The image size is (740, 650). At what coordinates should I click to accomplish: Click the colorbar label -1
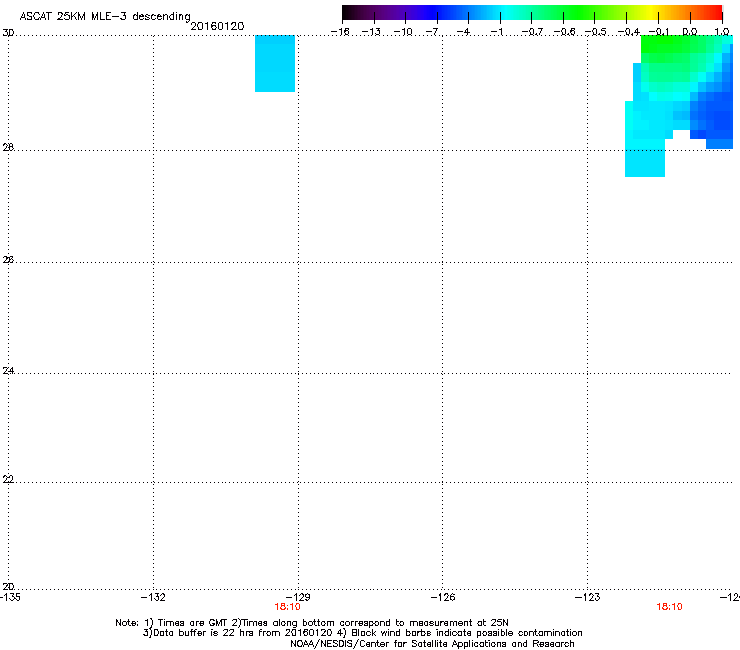(x=496, y=32)
